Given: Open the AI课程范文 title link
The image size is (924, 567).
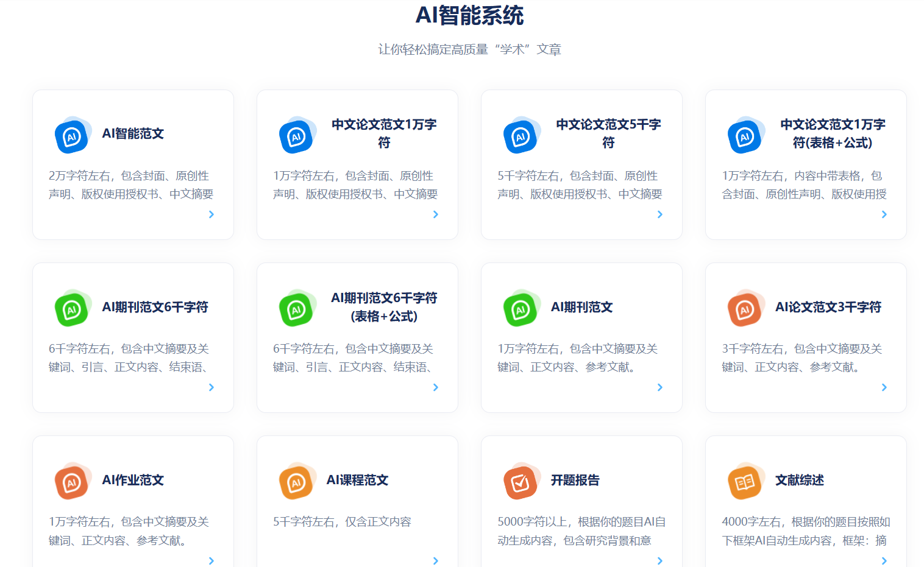Looking at the screenshot, I should coord(357,480).
